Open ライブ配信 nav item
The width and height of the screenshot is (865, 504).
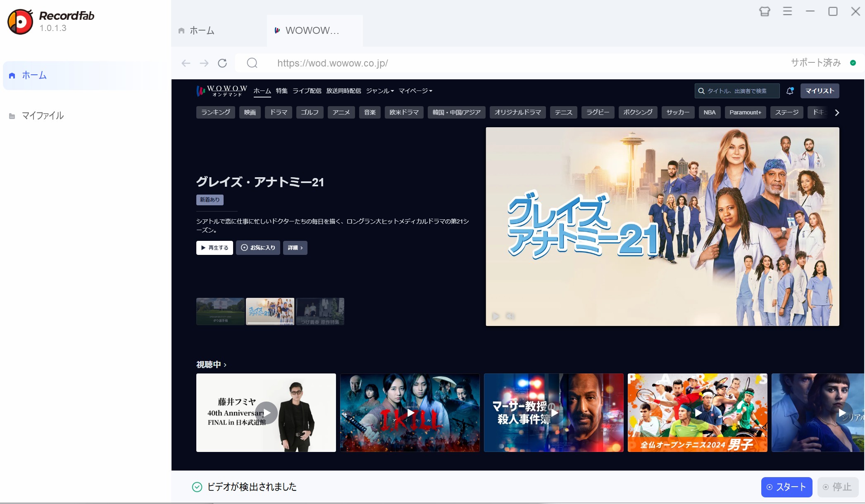[x=307, y=91]
